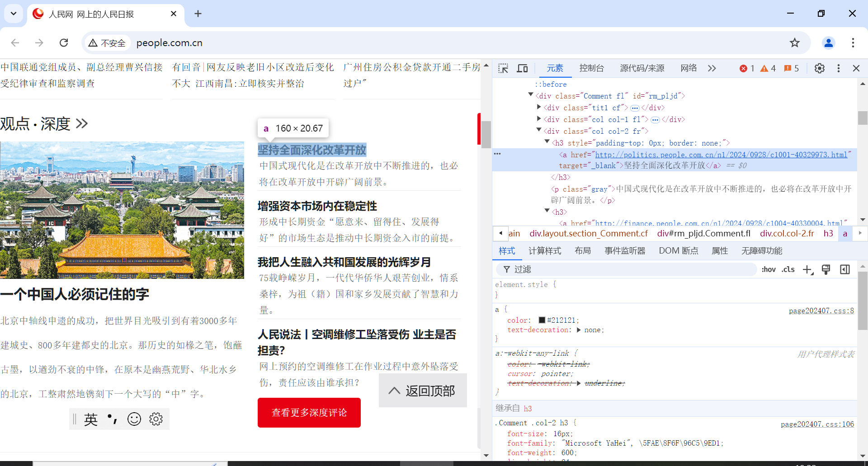Collapse the h3 padding-top style node

(x=547, y=141)
